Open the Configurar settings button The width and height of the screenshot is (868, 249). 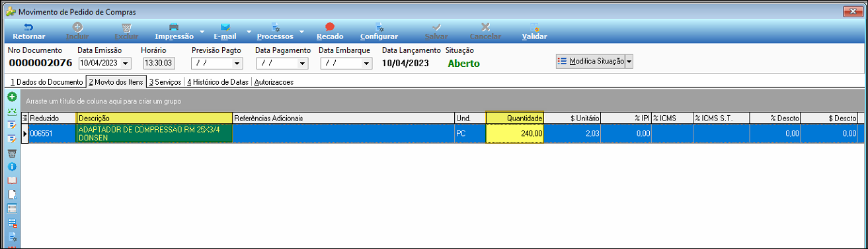tap(379, 31)
